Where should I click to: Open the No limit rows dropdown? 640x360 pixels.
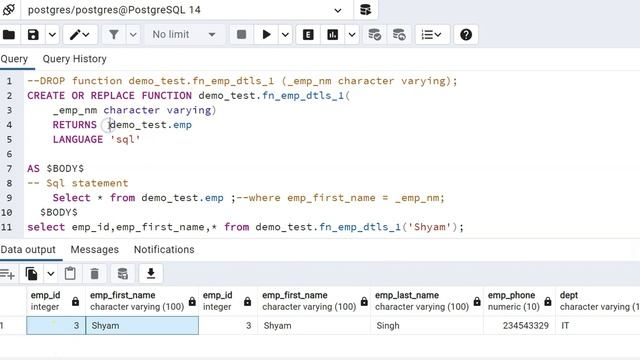(x=184, y=35)
